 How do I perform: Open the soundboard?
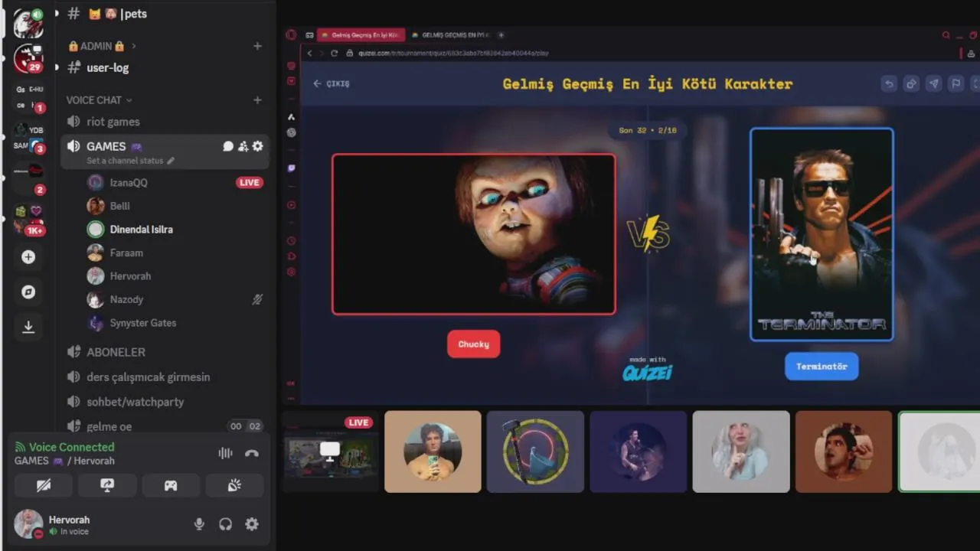[234, 485]
